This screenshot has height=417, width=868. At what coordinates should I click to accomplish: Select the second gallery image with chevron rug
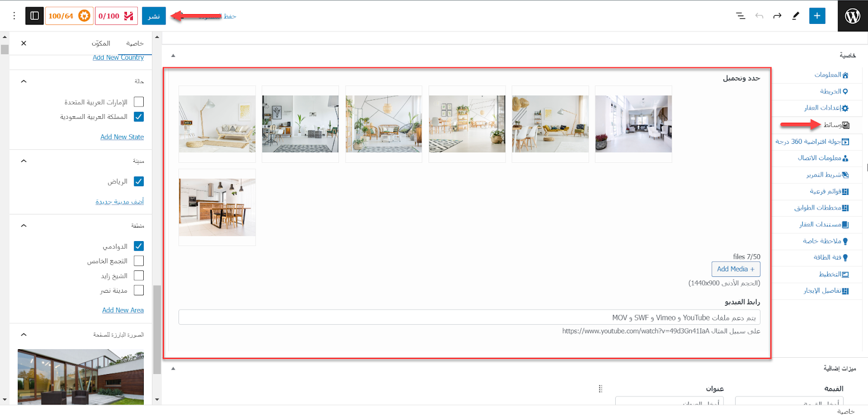click(x=301, y=124)
